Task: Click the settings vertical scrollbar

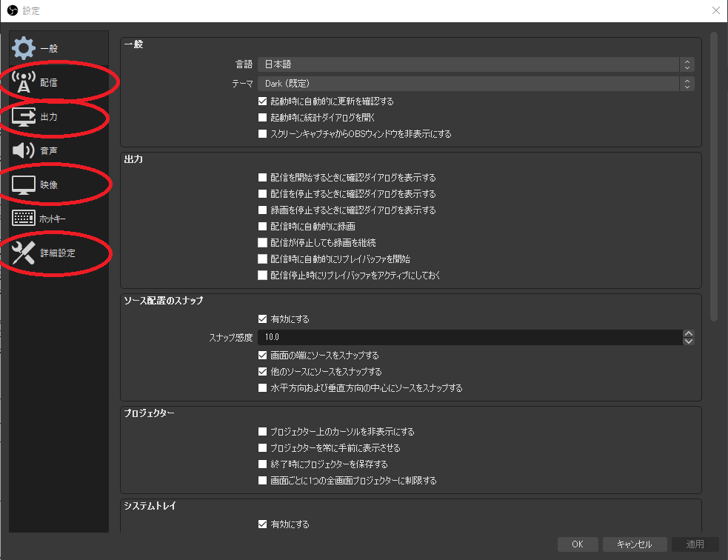Action: coord(714,176)
